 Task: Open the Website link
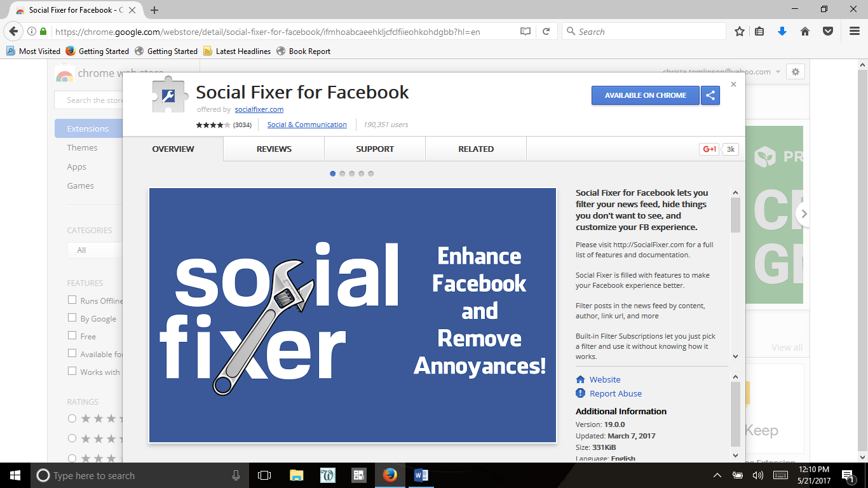tap(605, 379)
